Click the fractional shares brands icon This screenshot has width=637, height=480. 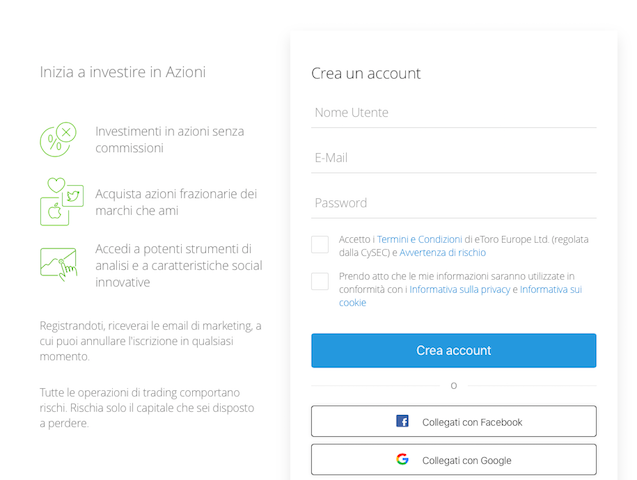[x=62, y=201]
